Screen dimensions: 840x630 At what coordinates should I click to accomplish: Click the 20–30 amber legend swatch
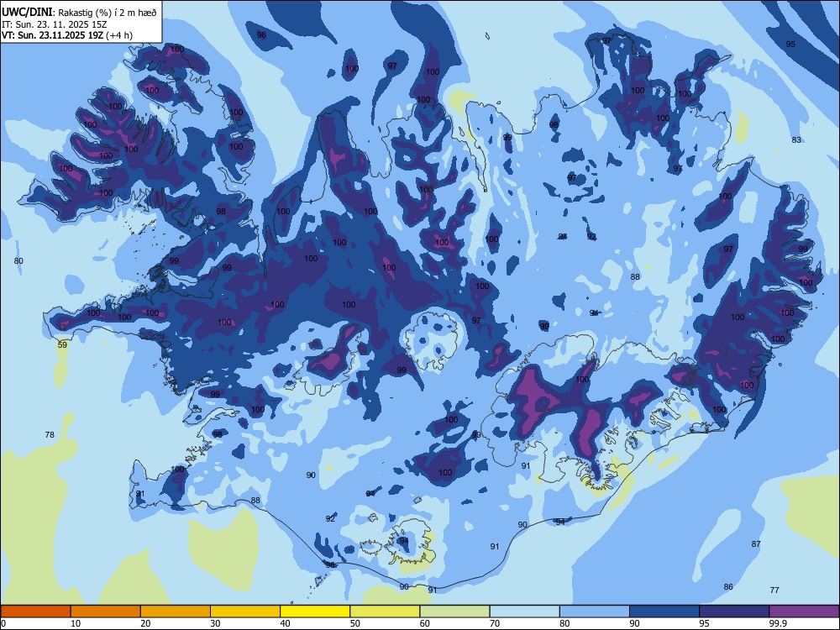[x=176, y=612]
